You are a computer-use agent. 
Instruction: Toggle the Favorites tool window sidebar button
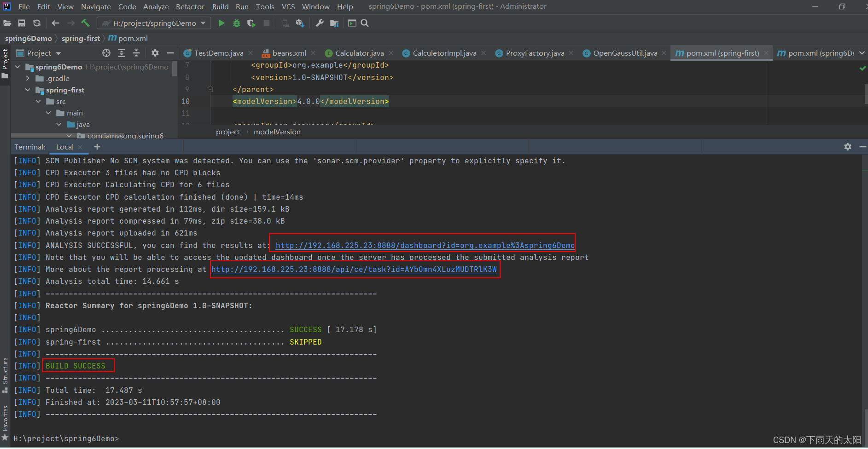[5, 423]
